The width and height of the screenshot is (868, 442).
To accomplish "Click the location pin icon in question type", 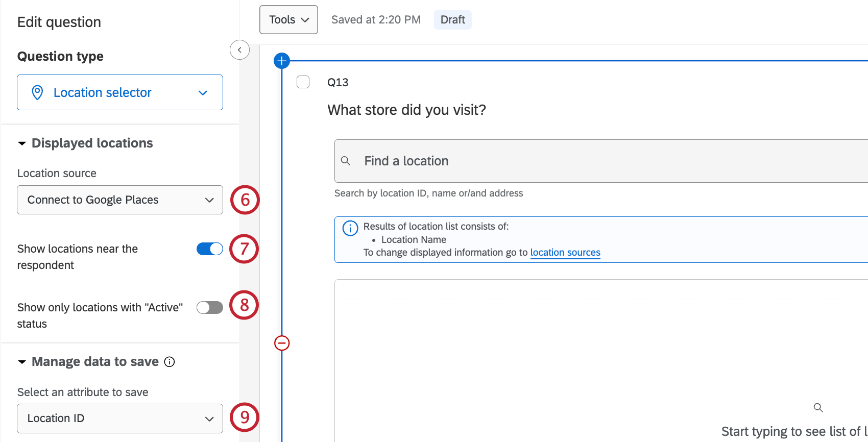I will (x=37, y=92).
